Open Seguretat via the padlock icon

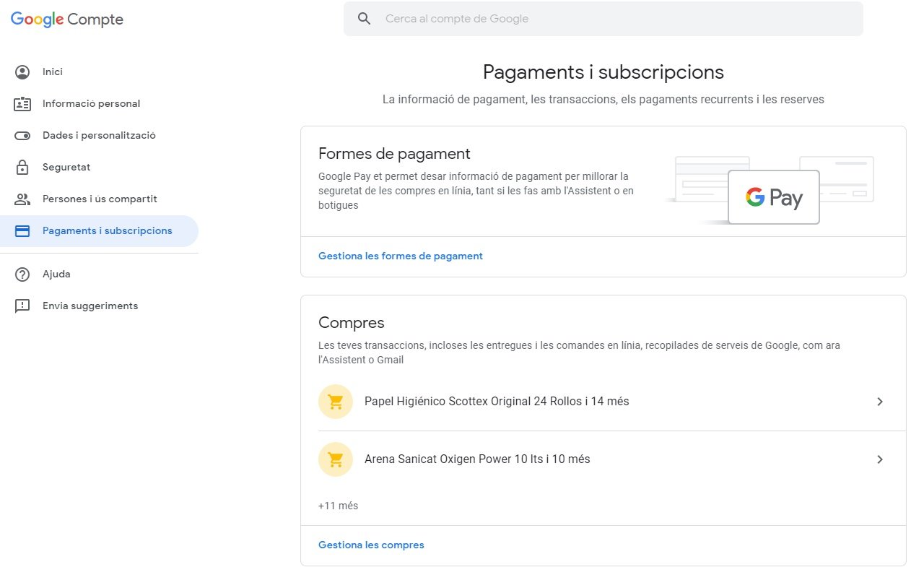pos(22,167)
